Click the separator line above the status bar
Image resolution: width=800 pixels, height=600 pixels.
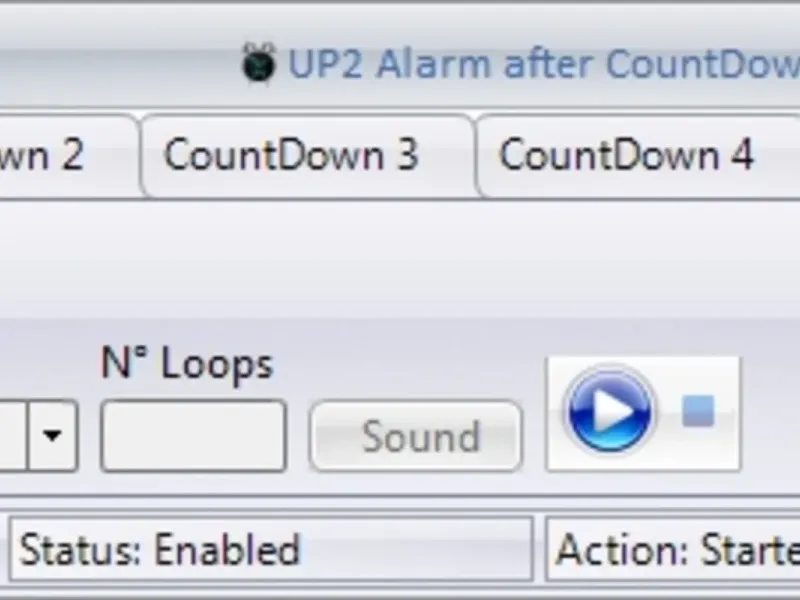pos(400,495)
